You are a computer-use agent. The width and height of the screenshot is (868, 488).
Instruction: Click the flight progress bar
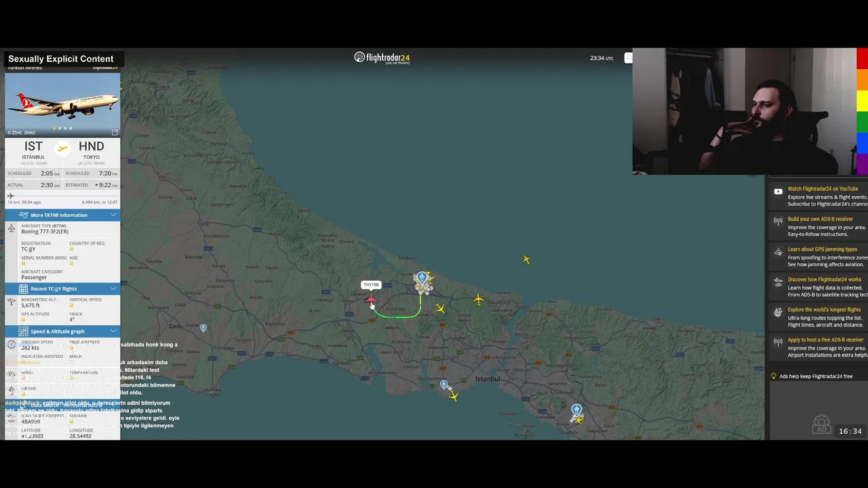point(62,196)
